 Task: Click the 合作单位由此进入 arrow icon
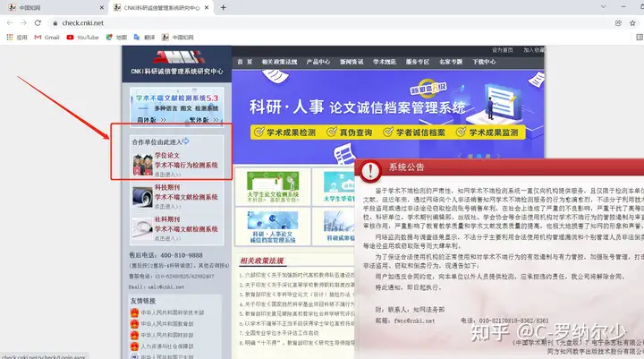pyautogui.click(x=186, y=141)
